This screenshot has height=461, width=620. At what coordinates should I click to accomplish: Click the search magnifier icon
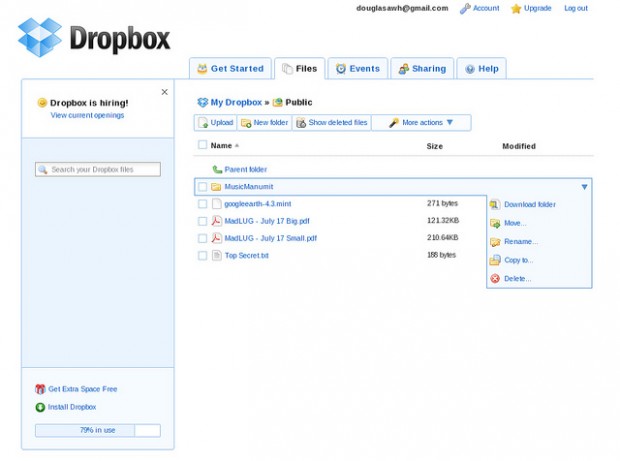(x=43, y=170)
